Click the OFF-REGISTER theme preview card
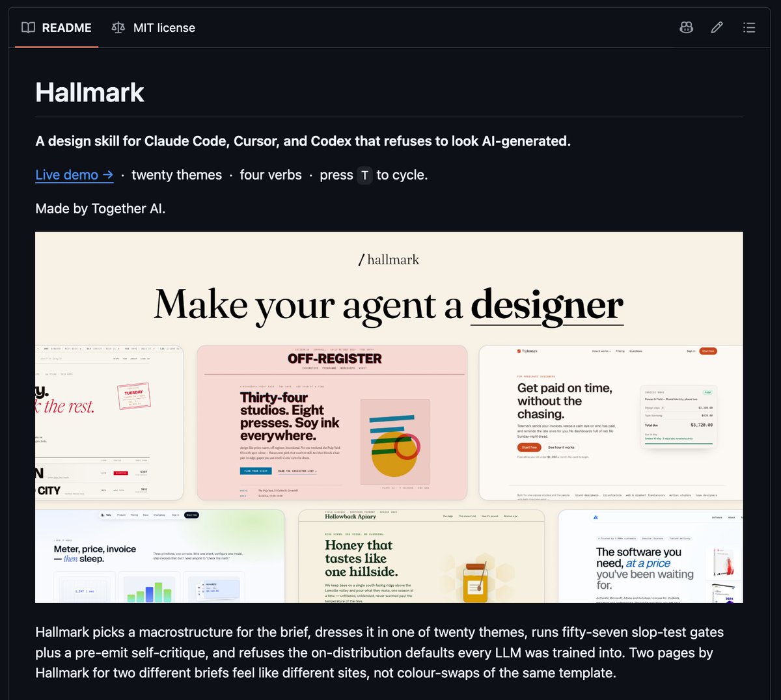Viewport: 781px width, 700px height. click(x=332, y=423)
